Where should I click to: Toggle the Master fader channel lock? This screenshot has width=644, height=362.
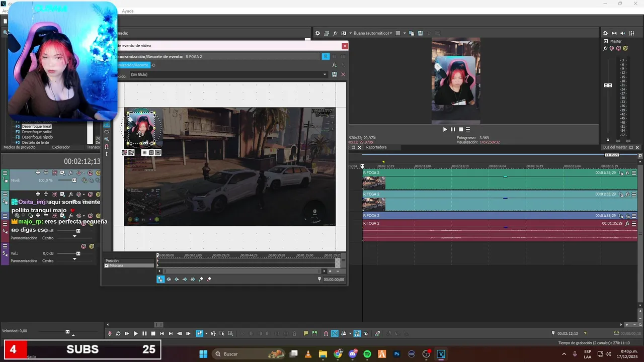(608, 140)
